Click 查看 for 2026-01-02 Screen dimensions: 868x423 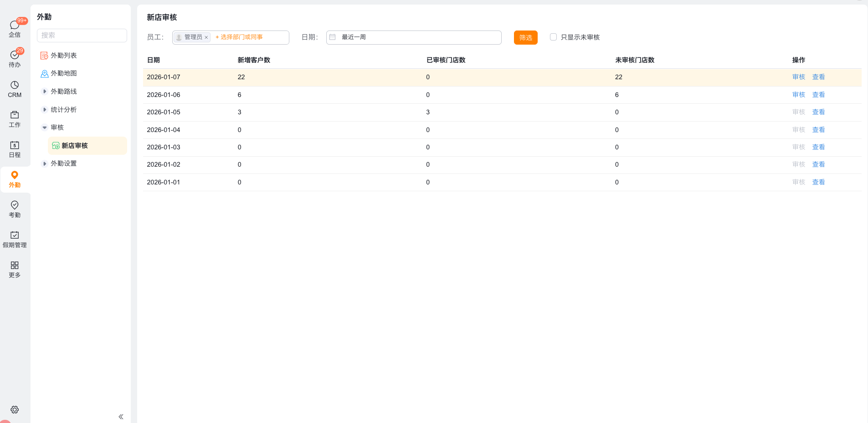click(x=819, y=164)
